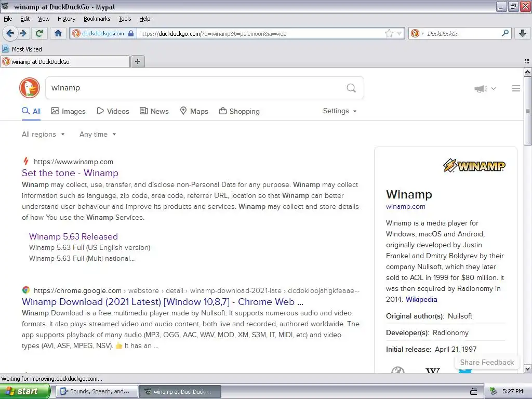Expand the Any time filter
This screenshot has height=399, width=532.
[98, 135]
